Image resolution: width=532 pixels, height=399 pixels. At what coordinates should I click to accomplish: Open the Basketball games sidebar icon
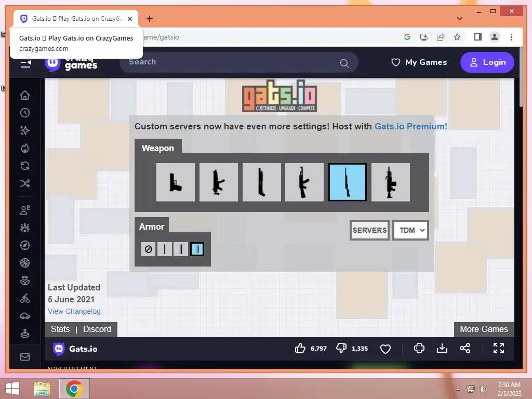(x=25, y=263)
